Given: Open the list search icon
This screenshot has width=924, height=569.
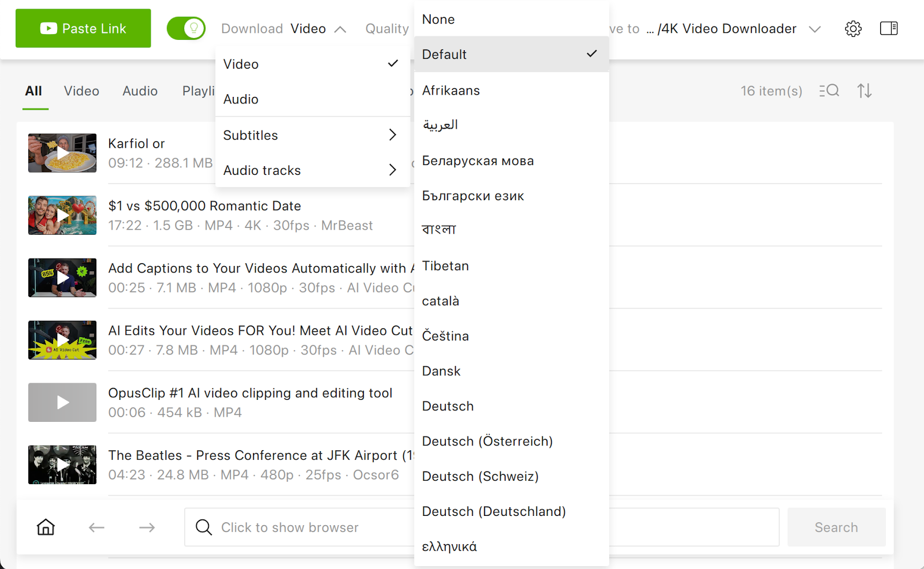Looking at the screenshot, I should click(829, 91).
